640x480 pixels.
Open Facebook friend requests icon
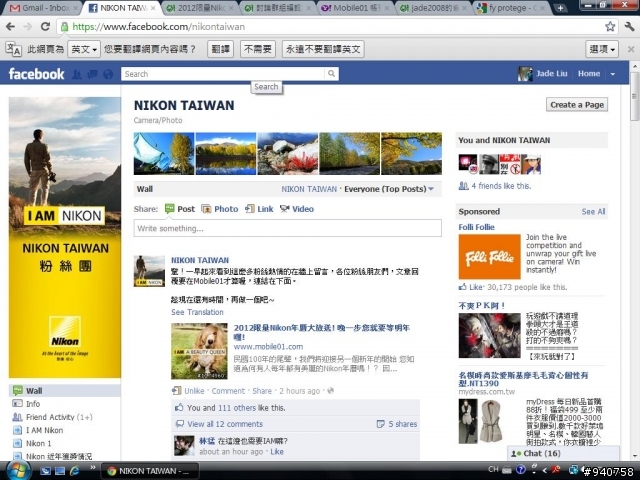pos(76,74)
